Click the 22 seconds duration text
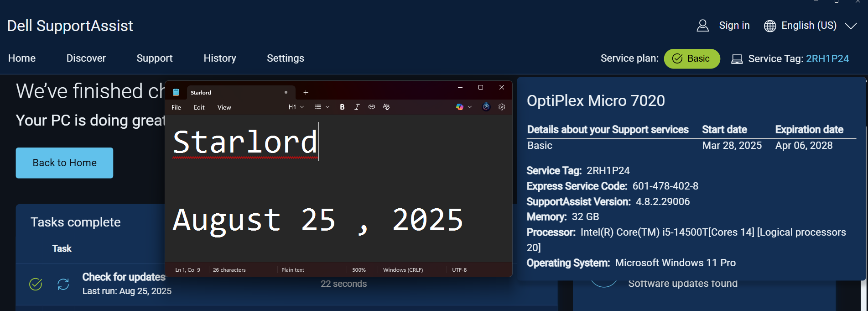 coord(343,284)
